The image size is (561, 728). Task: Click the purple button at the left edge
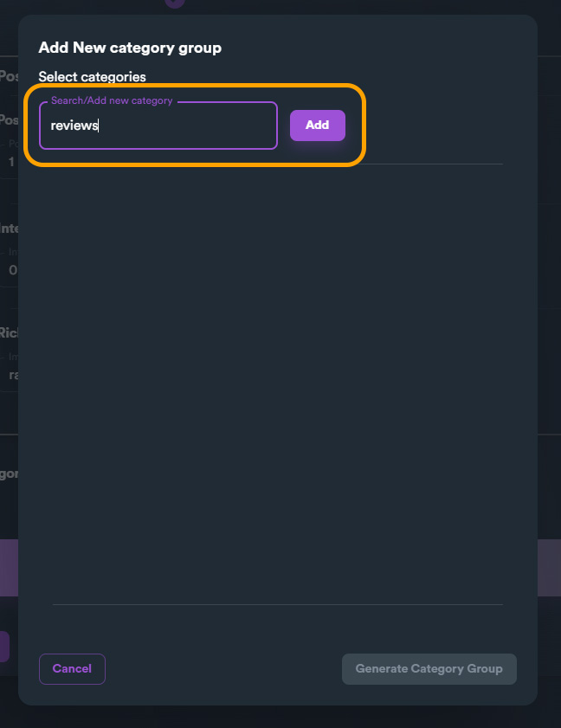[x=4, y=647]
